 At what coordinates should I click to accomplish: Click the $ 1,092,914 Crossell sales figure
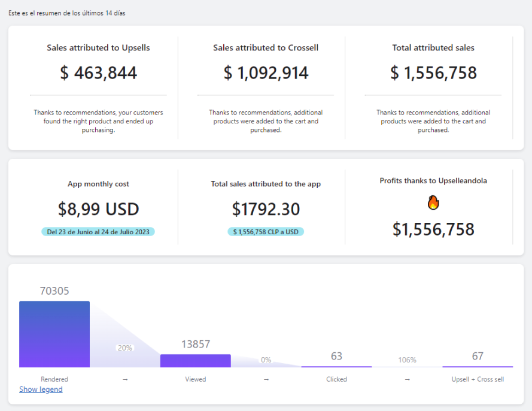pyautogui.click(x=266, y=73)
